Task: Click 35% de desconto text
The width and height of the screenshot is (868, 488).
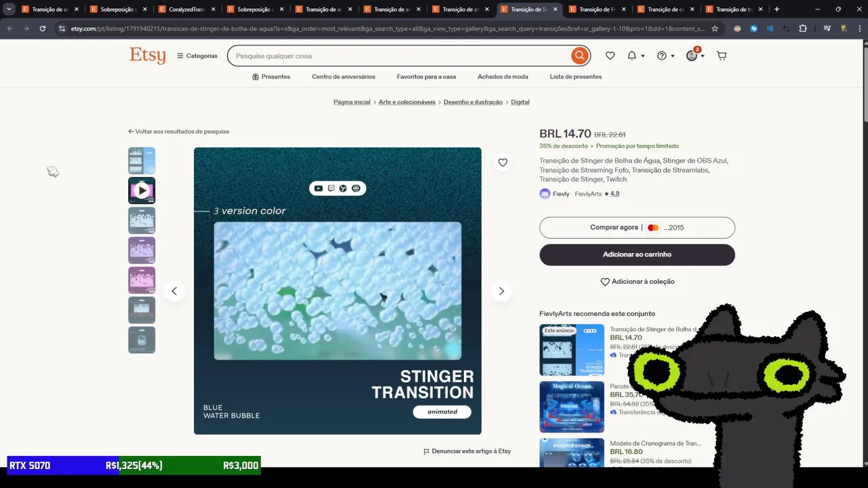Action: (564, 146)
